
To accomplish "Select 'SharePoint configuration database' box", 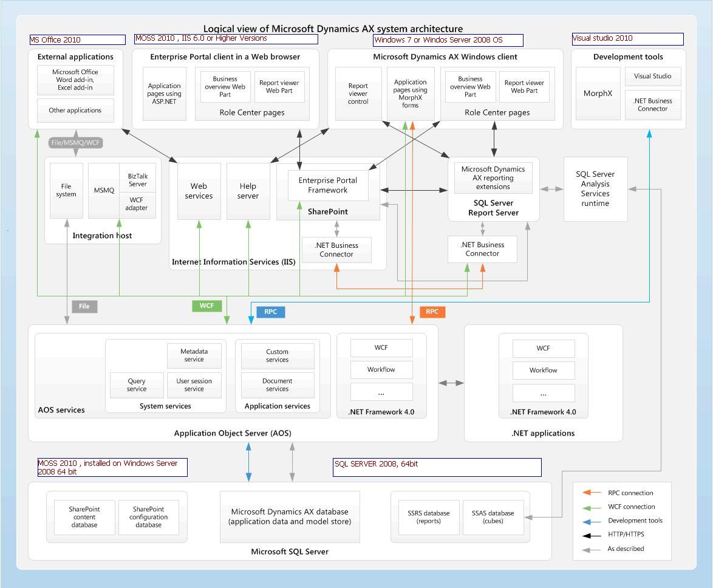I will click(x=149, y=517).
